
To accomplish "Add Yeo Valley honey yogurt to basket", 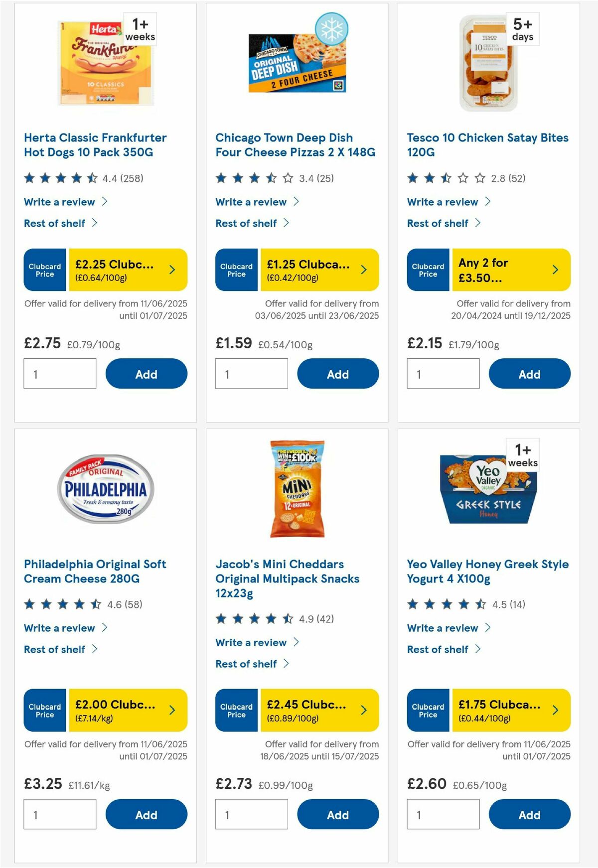I will coord(529,815).
